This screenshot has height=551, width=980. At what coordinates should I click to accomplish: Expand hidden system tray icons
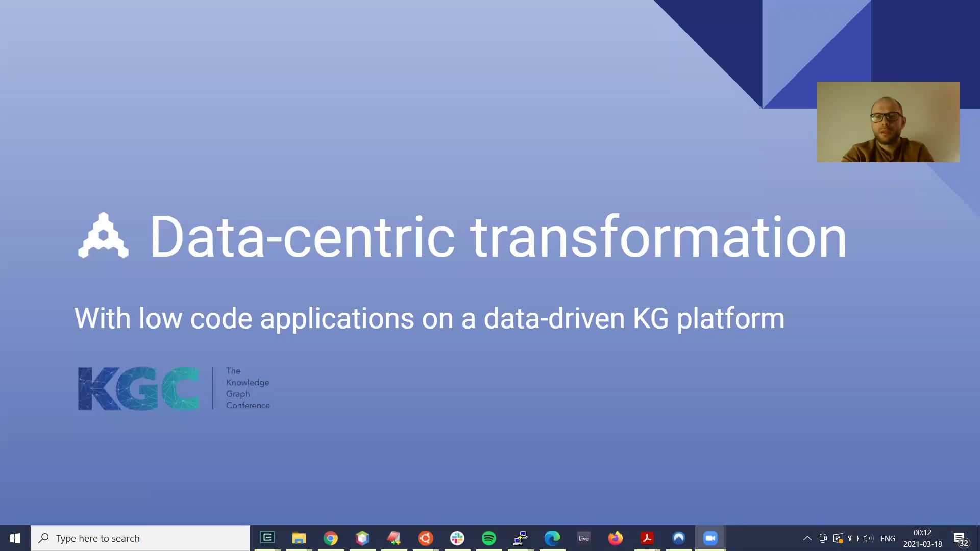(807, 539)
